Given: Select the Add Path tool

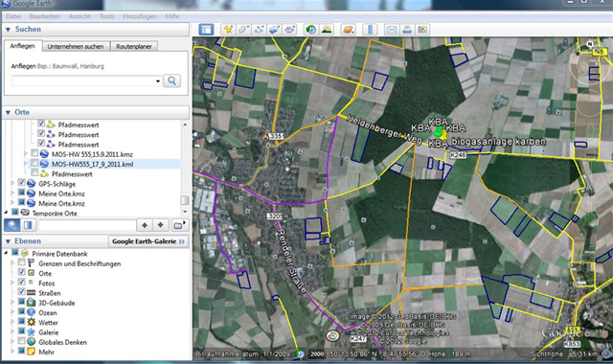Looking at the screenshot, I should click(x=259, y=30).
